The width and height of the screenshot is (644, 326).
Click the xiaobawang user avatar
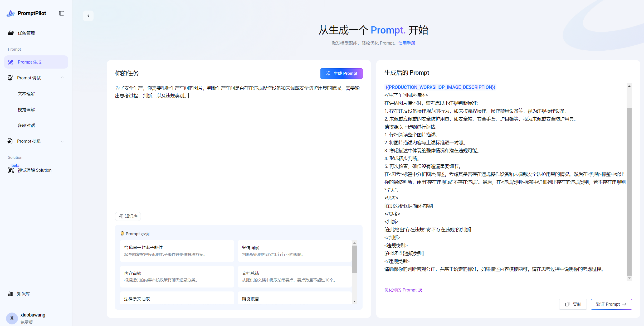(x=12, y=318)
